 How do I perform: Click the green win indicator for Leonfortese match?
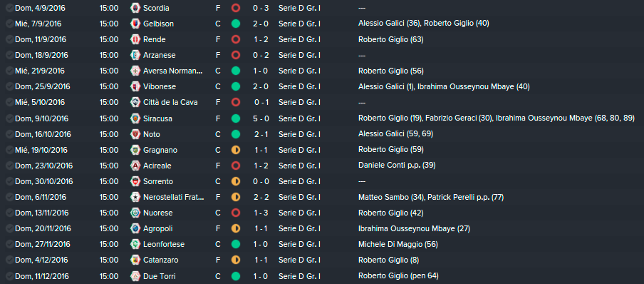[x=236, y=245]
